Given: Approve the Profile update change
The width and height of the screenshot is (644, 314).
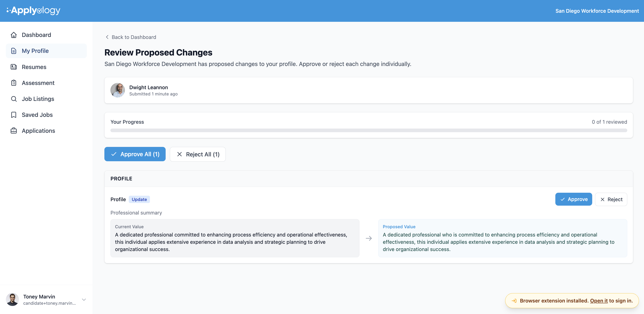Looking at the screenshot, I should [x=573, y=199].
